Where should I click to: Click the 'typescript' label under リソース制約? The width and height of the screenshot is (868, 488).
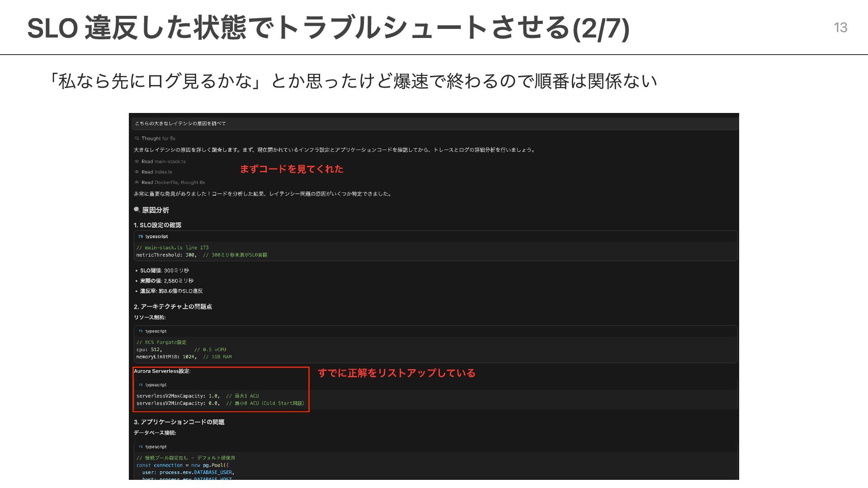(x=156, y=331)
